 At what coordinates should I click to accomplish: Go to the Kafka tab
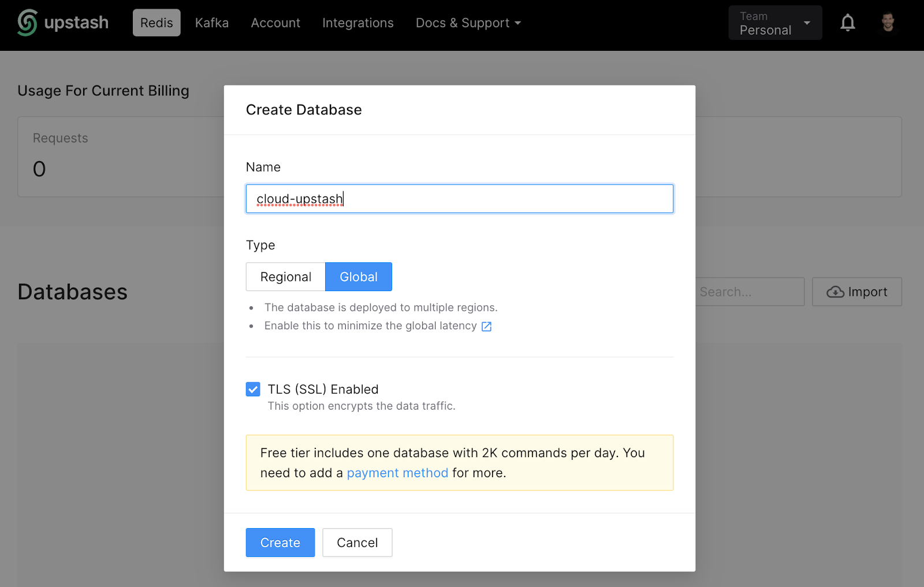click(x=211, y=23)
